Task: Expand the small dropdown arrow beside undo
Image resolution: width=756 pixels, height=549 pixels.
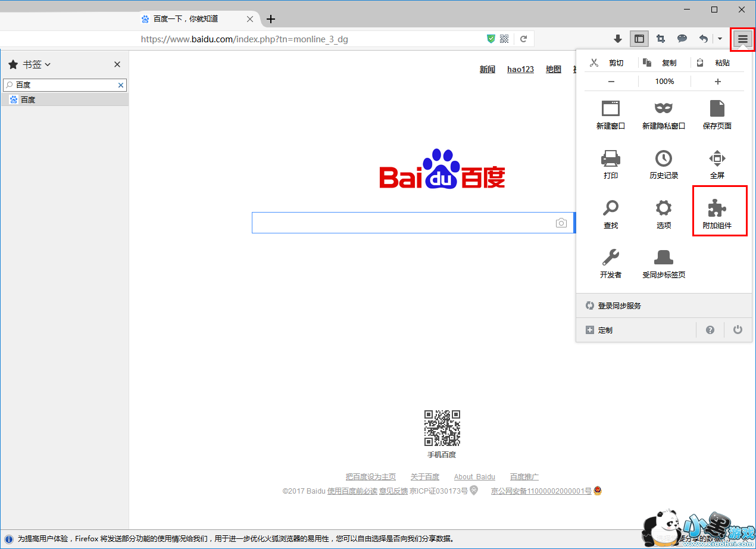Action: pos(720,39)
